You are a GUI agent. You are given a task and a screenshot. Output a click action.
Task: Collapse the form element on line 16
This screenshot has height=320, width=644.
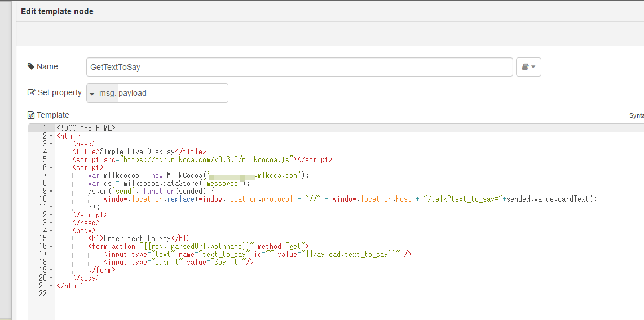[51, 246]
